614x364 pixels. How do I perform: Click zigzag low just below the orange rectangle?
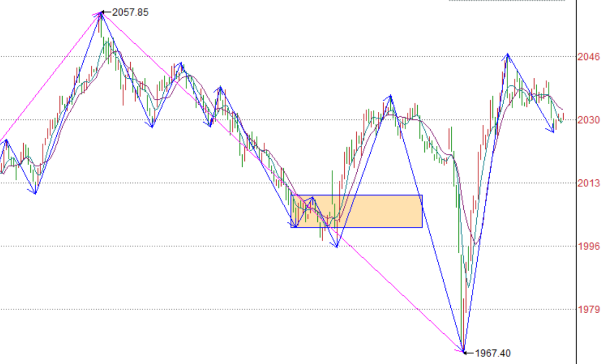337,247
